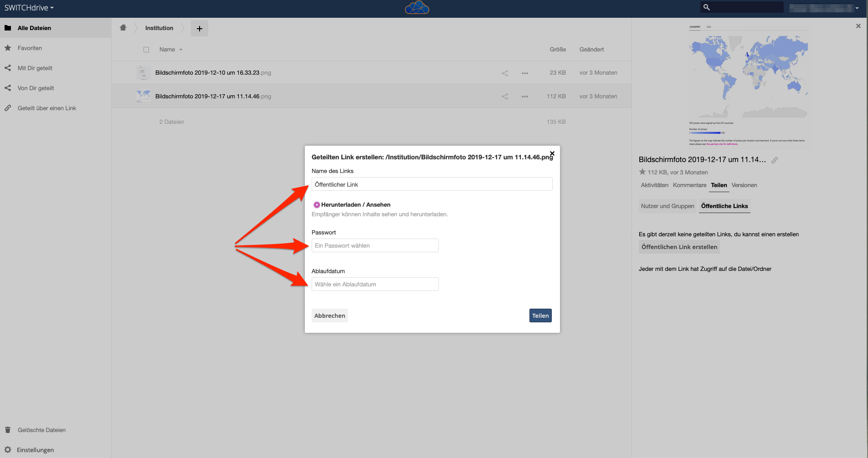Click the Passwort input field
This screenshot has height=458, width=868.
tap(375, 245)
